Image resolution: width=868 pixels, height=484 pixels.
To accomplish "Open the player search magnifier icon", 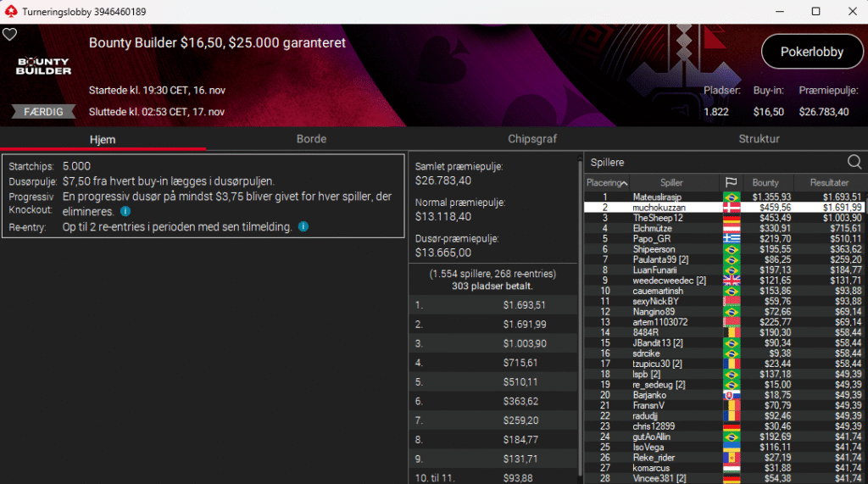I will click(x=854, y=162).
